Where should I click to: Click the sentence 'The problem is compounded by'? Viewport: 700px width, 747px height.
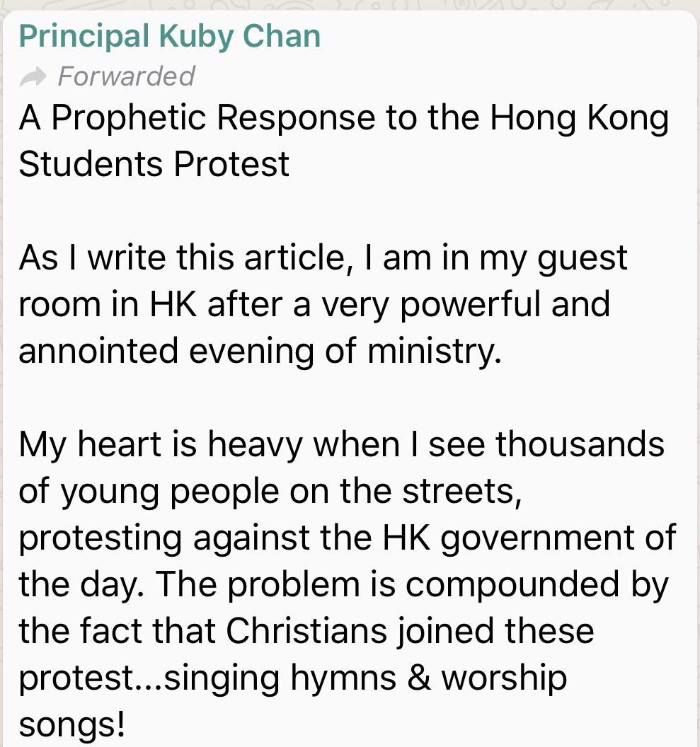[x=412, y=584]
